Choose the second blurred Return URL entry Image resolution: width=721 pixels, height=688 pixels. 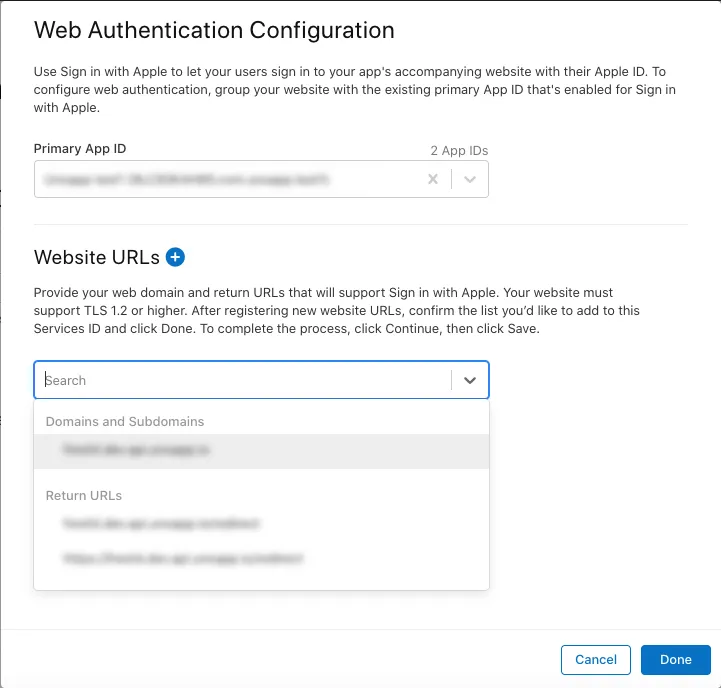pos(261,559)
